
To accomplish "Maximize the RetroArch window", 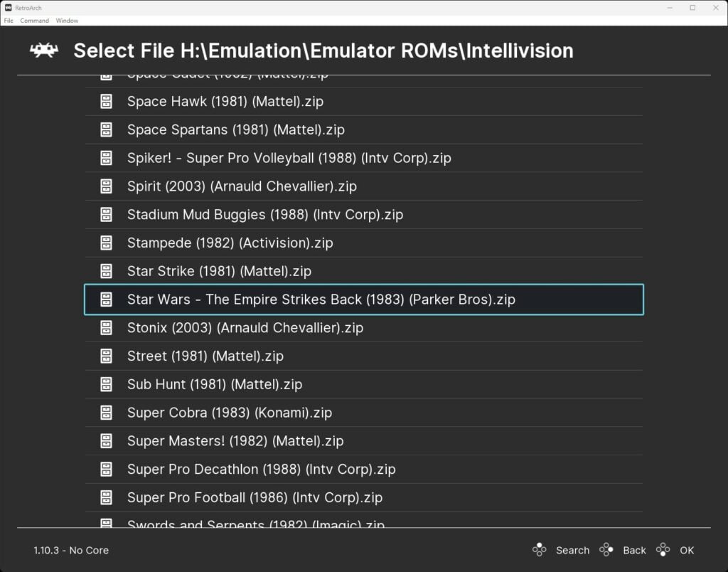I will point(692,7).
